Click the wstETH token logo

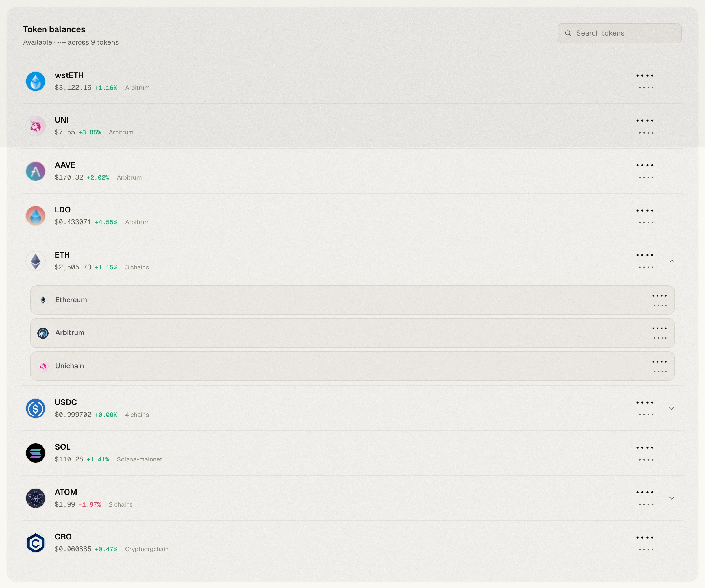(x=36, y=81)
